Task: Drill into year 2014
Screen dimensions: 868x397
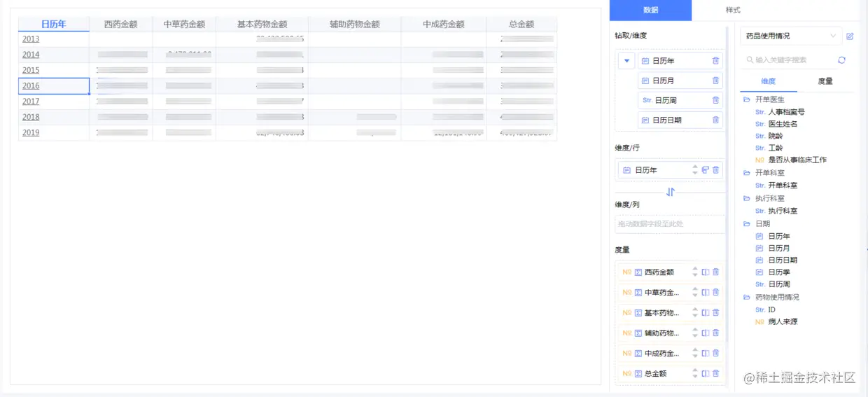Action: click(31, 55)
